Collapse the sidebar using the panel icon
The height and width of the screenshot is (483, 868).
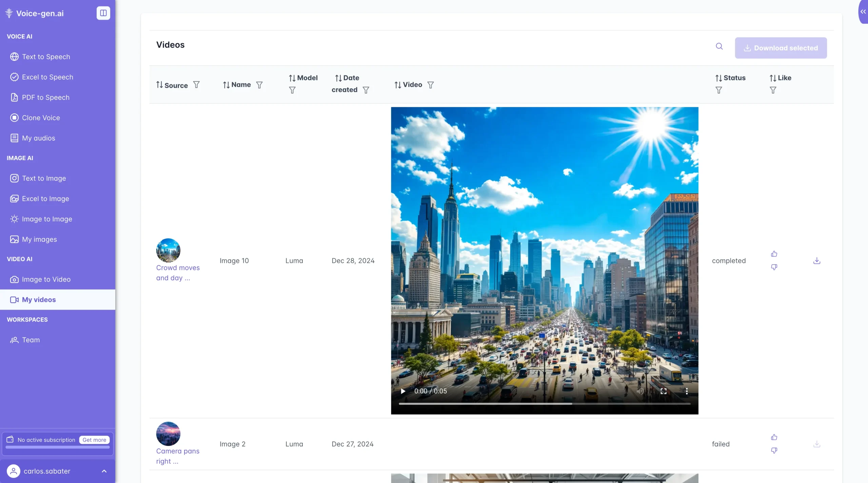[x=103, y=13]
